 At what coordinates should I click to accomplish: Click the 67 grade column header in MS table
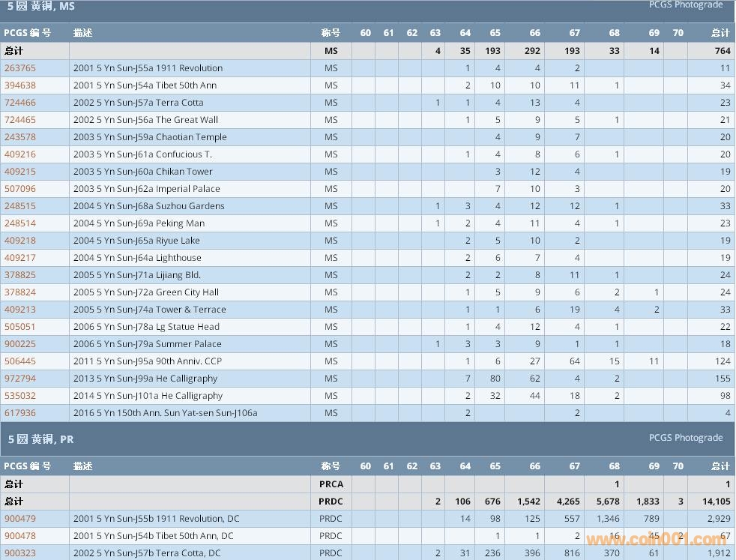pyautogui.click(x=574, y=33)
